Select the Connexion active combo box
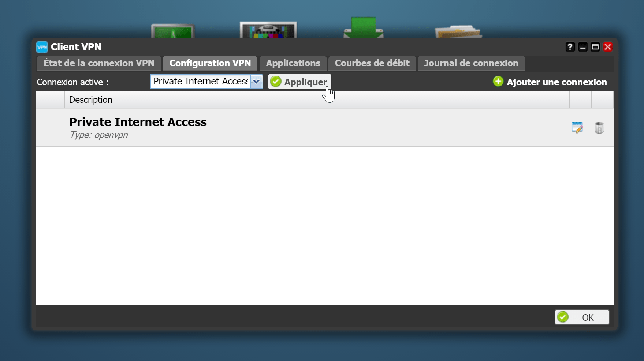644x361 pixels. point(206,82)
